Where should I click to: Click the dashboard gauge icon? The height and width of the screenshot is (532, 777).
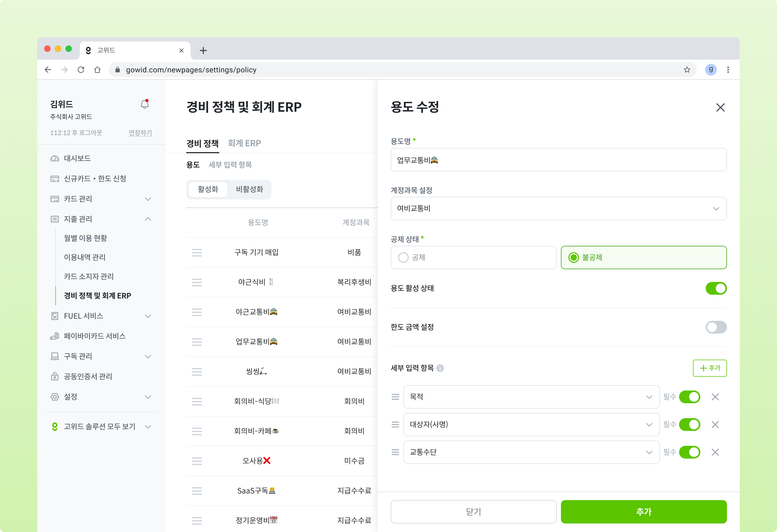[x=55, y=158]
